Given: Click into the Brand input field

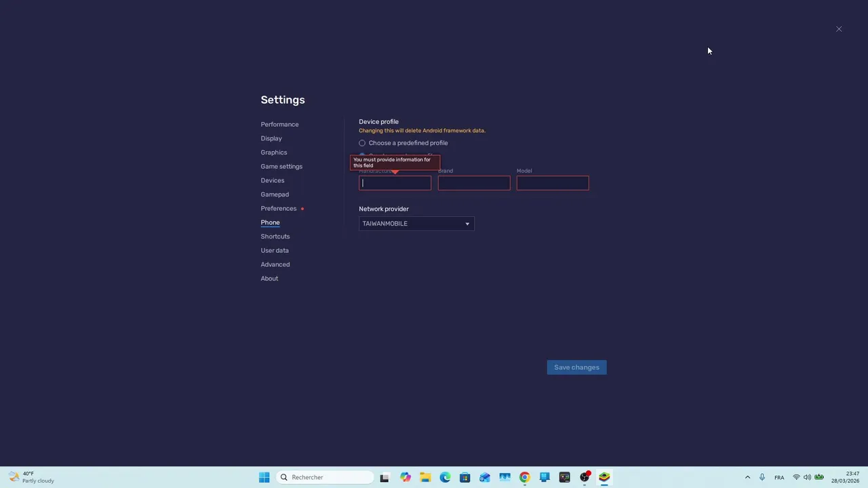Looking at the screenshot, I should click(474, 183).
